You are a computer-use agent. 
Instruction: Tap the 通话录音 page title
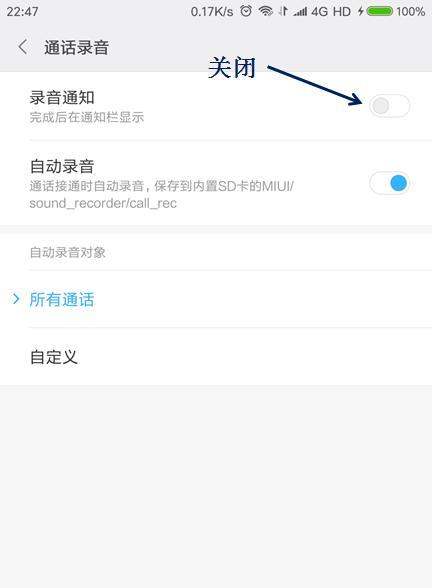tap(76, 48)
